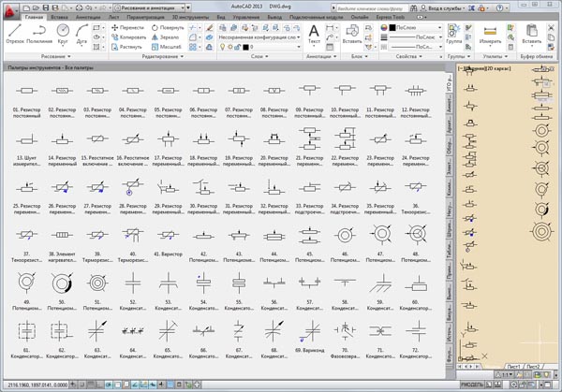The height and width of the screenshot is (392, 562).
Task: Select the Круг (Circle) tool
Action: (x=64, y=32)
